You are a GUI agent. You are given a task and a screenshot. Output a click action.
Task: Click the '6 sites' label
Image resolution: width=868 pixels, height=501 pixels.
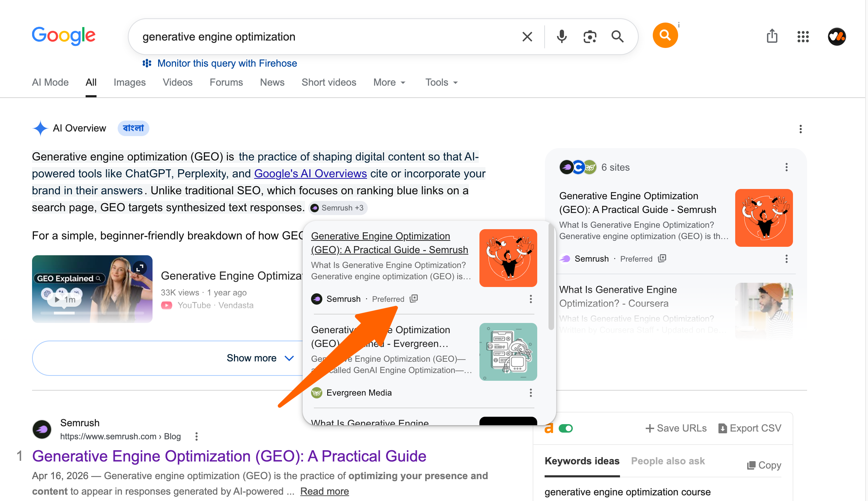[x=615, y=167]
